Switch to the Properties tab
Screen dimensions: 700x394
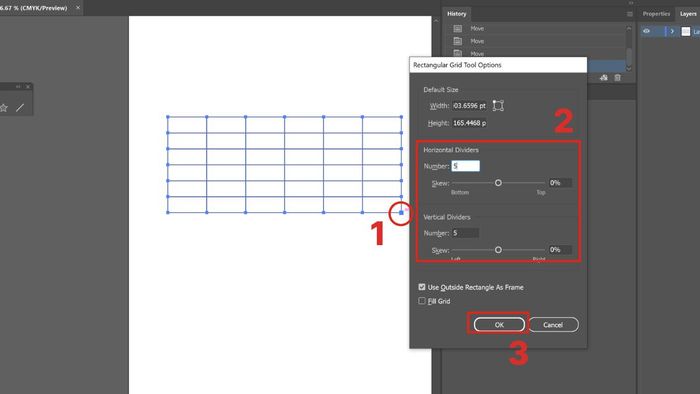tap(656, 14)
